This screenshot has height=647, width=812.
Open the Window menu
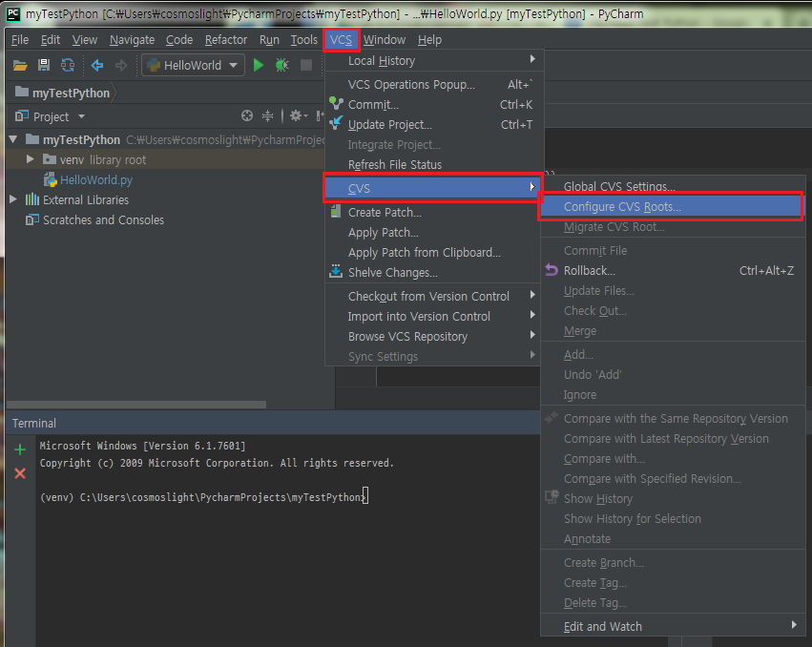click(385, 40)
